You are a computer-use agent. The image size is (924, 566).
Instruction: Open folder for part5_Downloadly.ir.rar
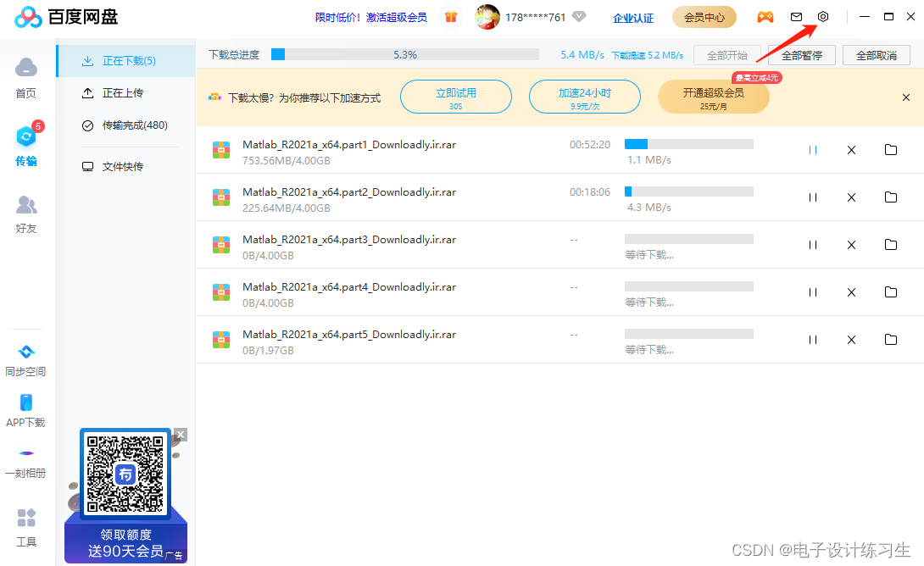click(x=890, y=339)
